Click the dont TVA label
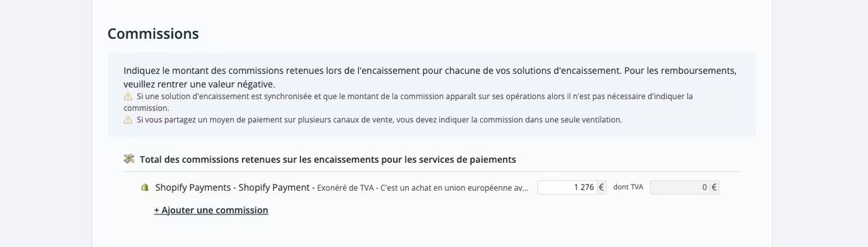This screenshot has height=247, width=868. pyautogui.click(x=628, y=187)
